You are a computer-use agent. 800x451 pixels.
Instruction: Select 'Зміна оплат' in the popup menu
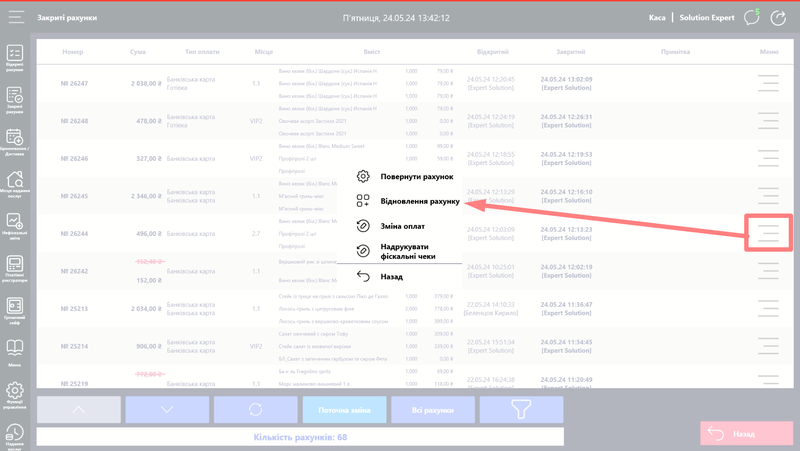(402, 226)
